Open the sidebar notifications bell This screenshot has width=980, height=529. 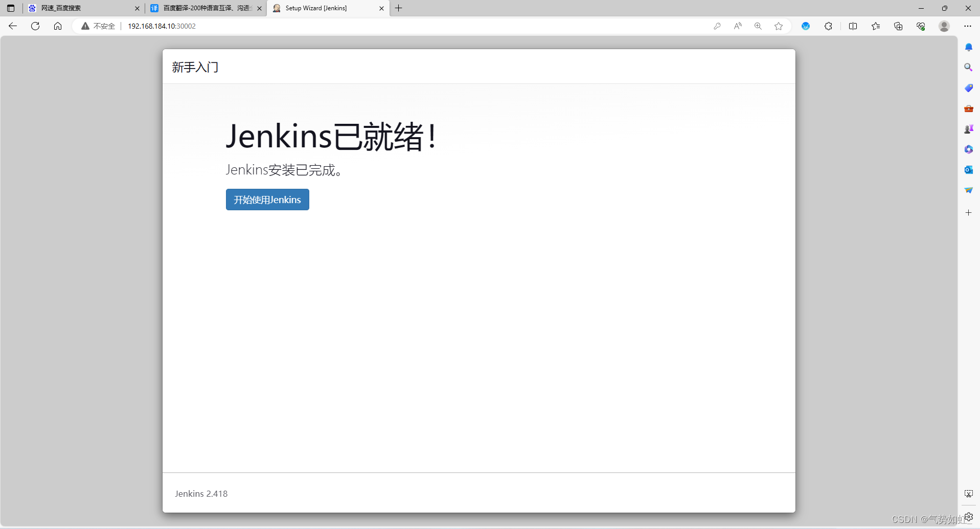tap(969, 47)
